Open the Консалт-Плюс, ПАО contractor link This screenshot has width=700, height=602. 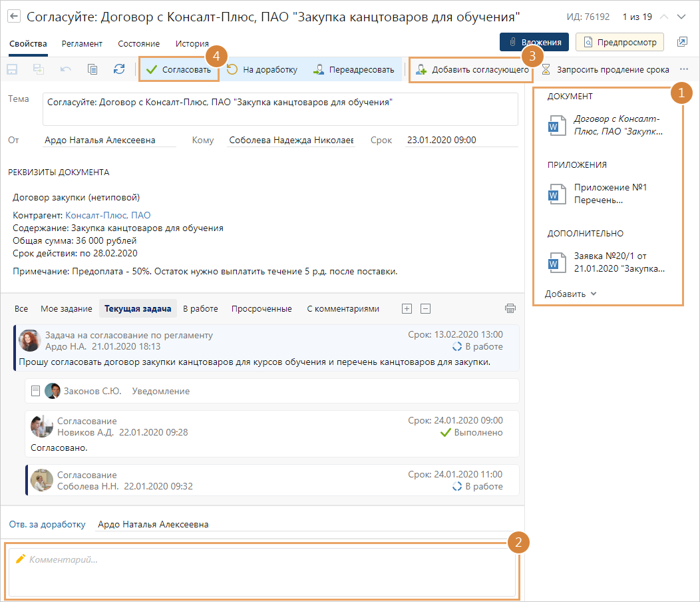[x=108, y=215]
